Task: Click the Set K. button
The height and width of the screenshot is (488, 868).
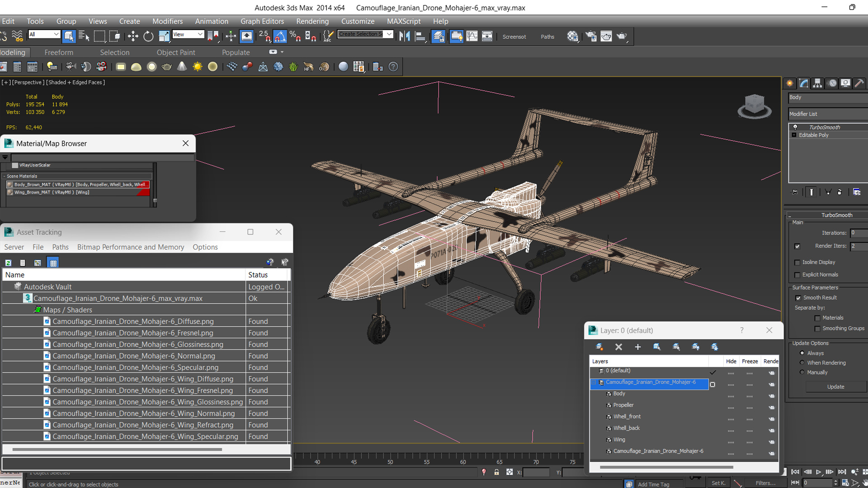Action: [718, 483]
